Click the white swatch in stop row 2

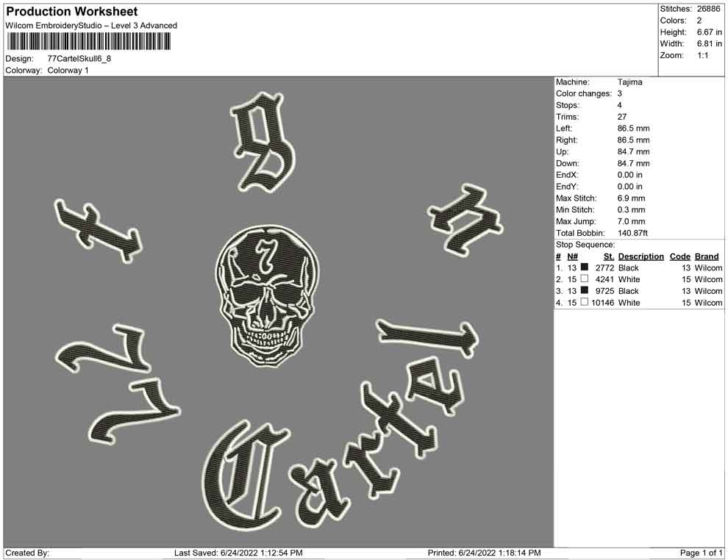[585, 279]
